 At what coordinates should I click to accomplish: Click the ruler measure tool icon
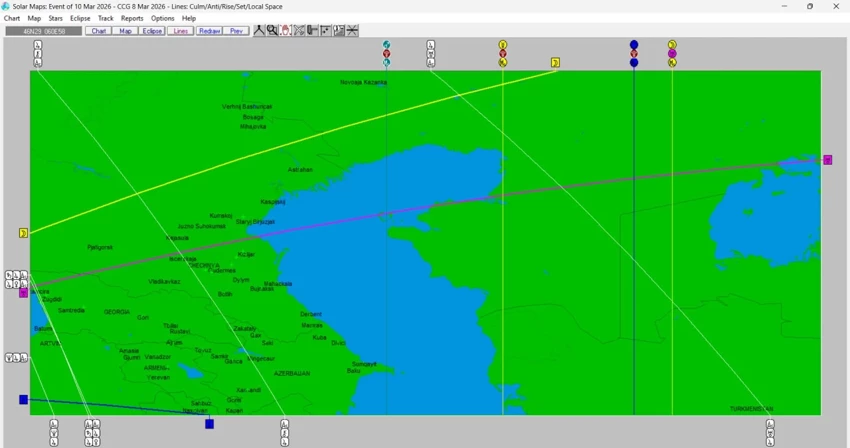click(312, 30)
